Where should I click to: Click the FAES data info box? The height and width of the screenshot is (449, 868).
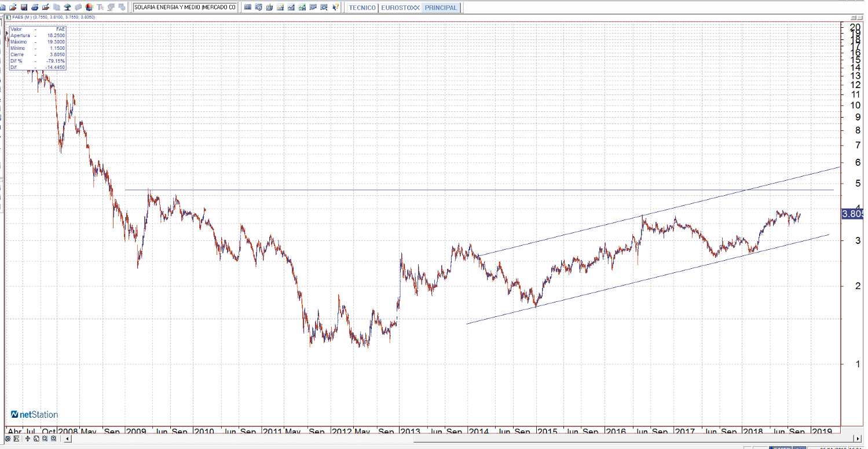click(x=38, y=48)
